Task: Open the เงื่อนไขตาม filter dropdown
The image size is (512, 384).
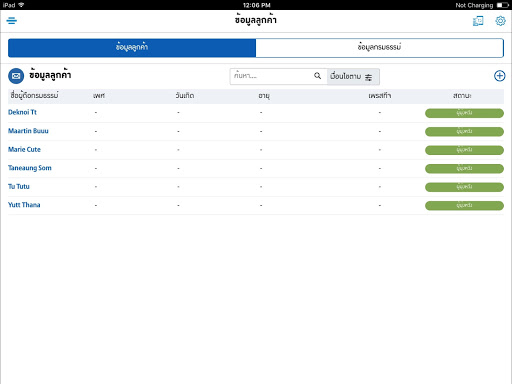Action: [353, 77]
